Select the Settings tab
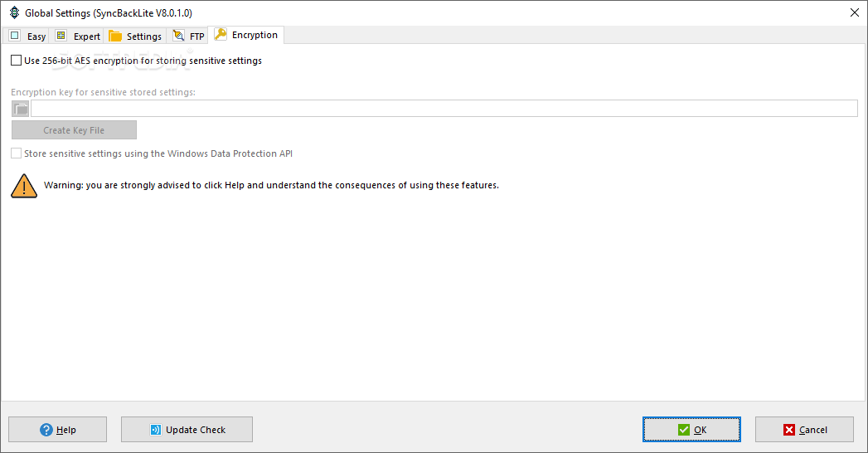This screenshot has width=868, height=453. (x=135, y=36)
